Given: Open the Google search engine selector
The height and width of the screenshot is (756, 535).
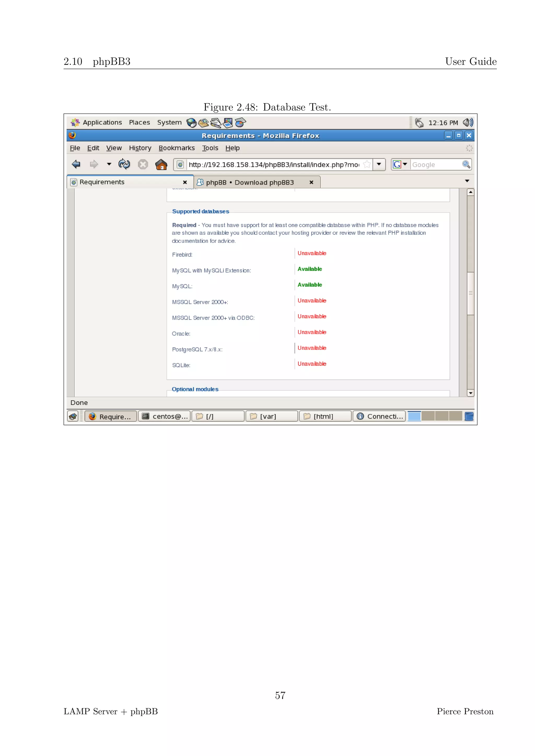Looking at the screenshot, I should [400, 164].
